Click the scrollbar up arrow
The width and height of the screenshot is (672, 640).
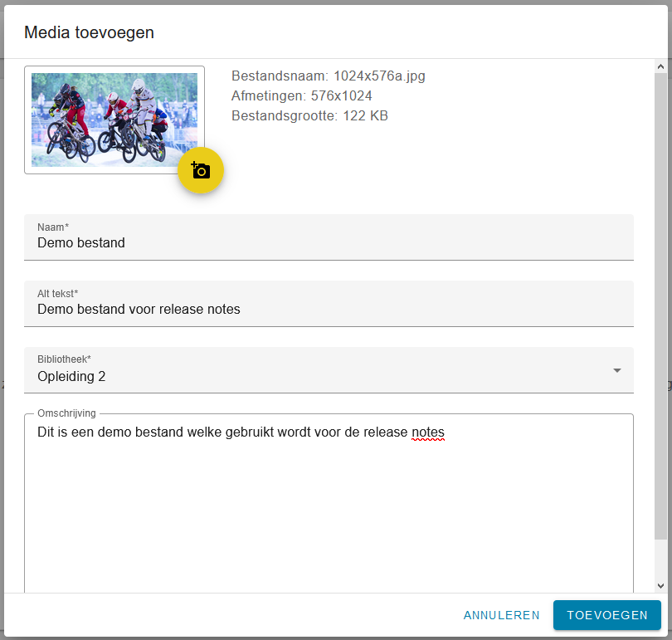(x=660, y=66)
